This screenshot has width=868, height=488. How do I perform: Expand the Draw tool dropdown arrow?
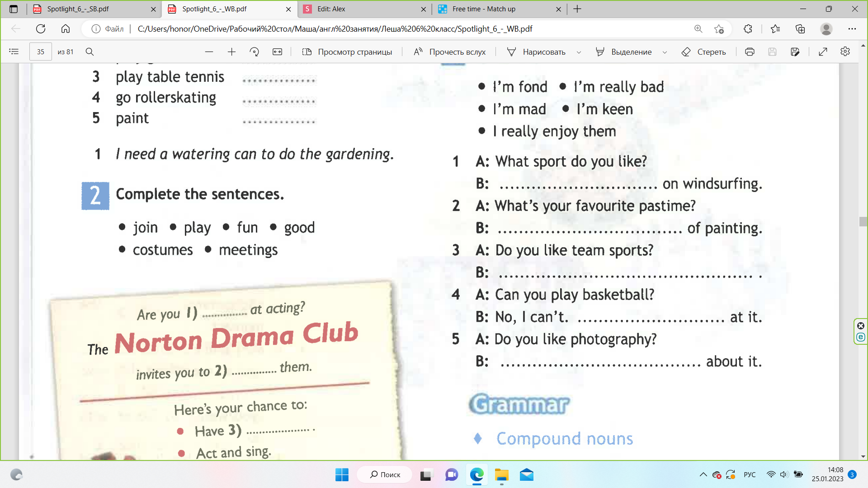point(579,52)
